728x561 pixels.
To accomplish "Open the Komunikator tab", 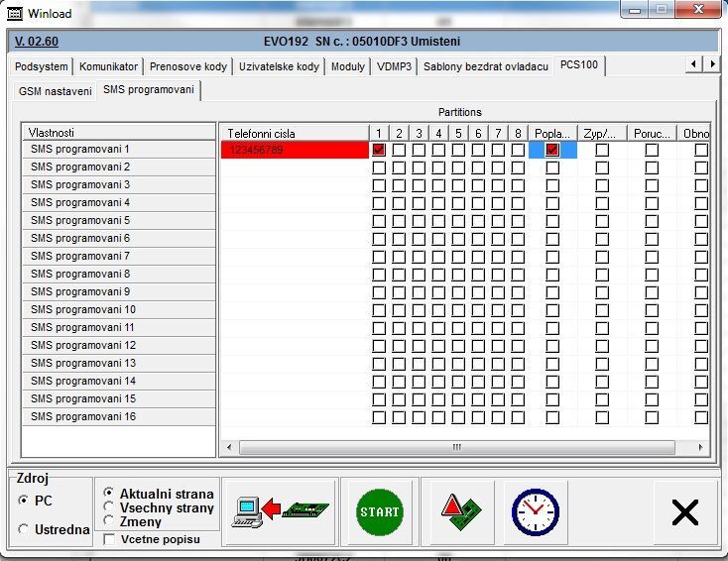I will [109, 66].
